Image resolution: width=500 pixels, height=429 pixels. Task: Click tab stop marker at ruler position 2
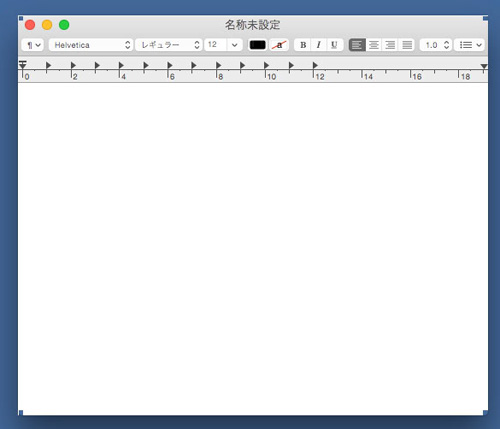[x=73, y=65]
